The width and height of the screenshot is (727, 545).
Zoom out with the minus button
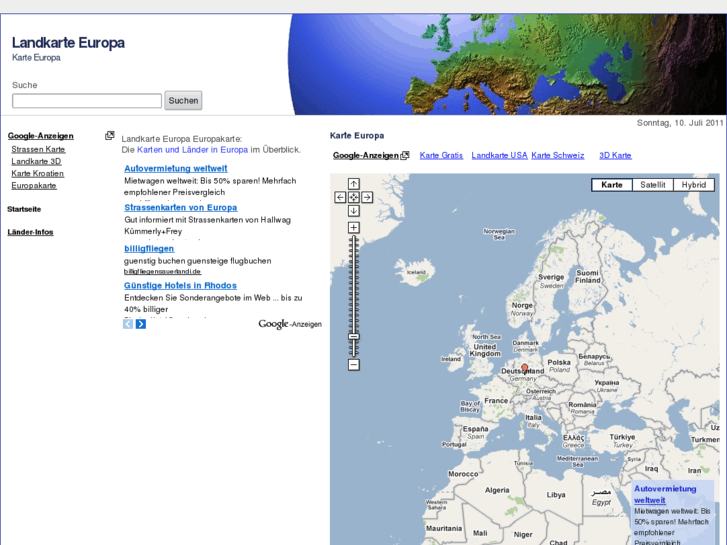[x=354, y=365]
